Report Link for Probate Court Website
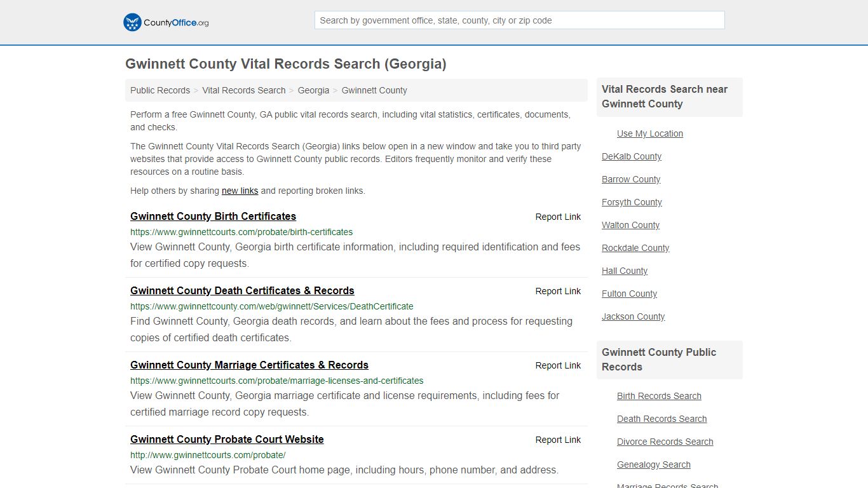 pos(558,440)
